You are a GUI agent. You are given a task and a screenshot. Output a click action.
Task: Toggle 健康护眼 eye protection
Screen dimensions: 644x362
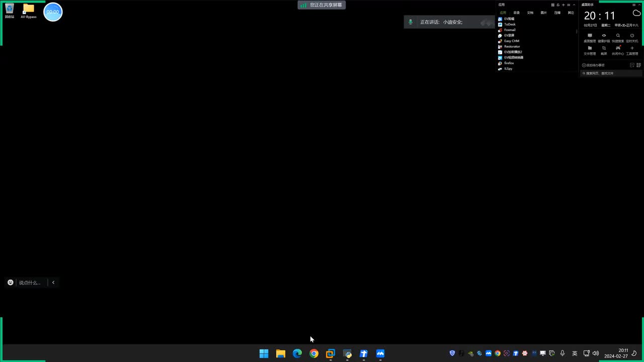604,38
